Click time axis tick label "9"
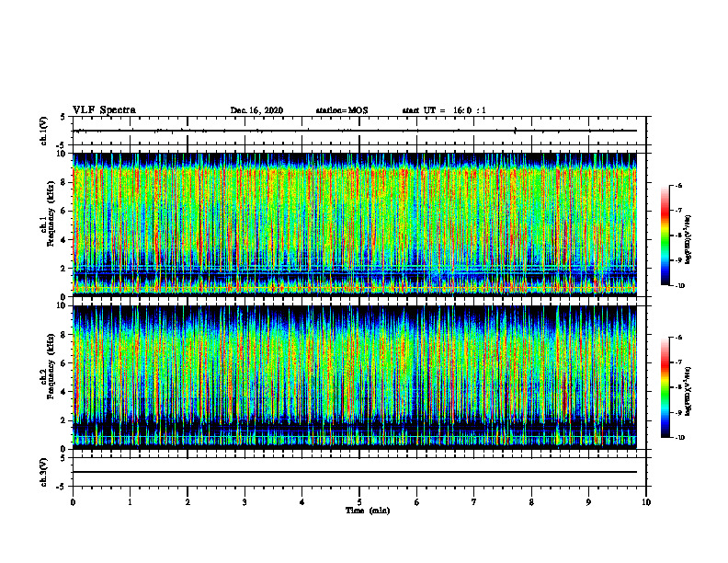This screenshot has width=728, height=563. point(588,502)
